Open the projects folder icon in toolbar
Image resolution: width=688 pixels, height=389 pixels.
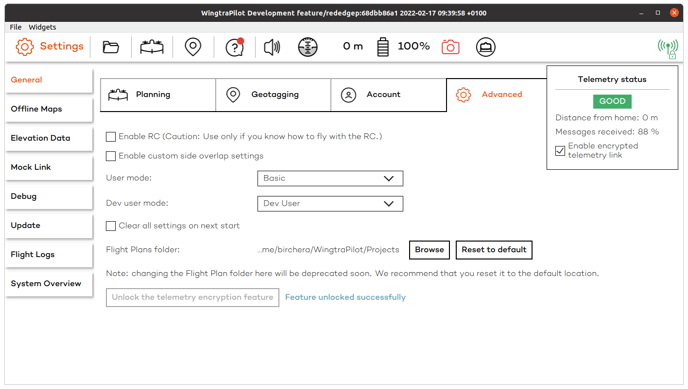tap(111, 47)
